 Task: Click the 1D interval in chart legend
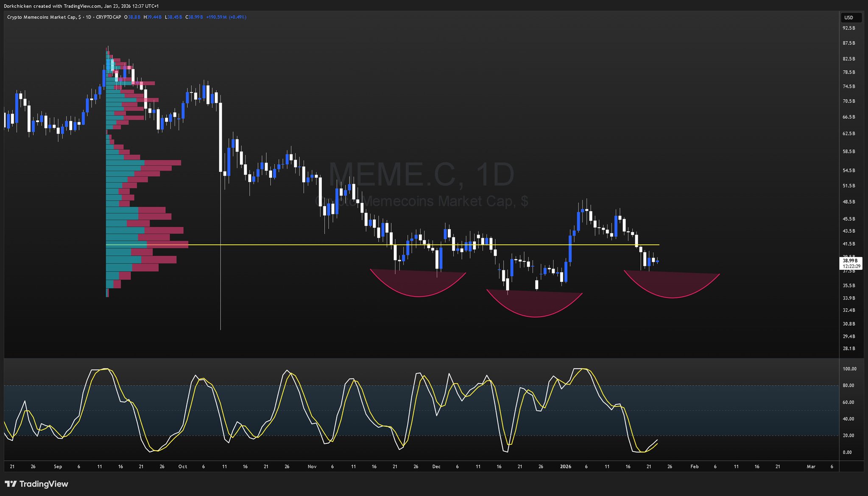89,17
